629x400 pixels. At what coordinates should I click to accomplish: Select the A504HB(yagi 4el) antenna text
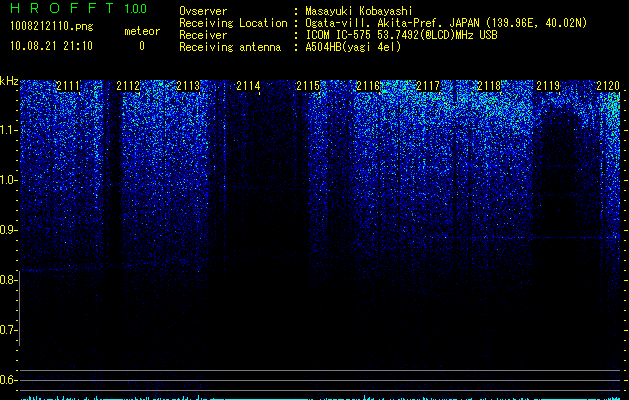(353, 47)
